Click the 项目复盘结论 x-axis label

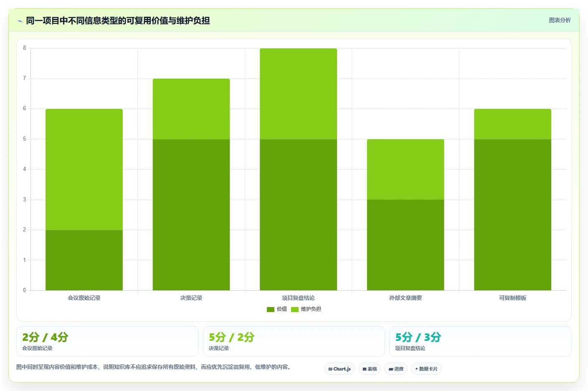(x=298, y=298)
